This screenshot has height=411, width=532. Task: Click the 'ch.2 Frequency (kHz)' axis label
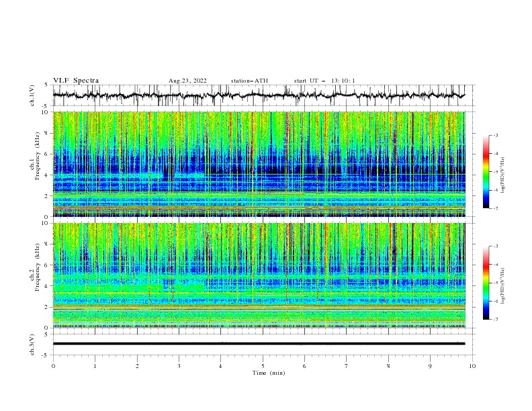pyautogui.click(x=35, y=267)
